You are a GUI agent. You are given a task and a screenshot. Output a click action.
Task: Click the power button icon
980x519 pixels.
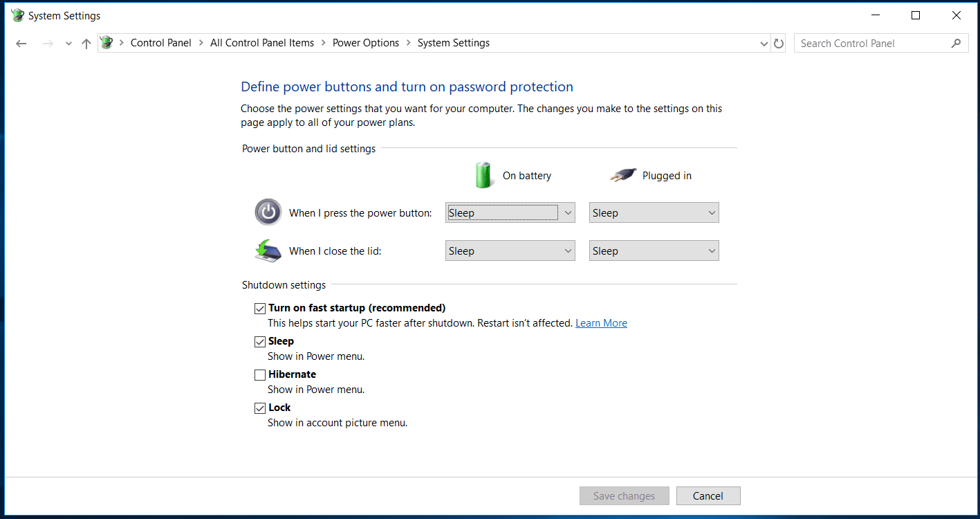click(268, 212)
